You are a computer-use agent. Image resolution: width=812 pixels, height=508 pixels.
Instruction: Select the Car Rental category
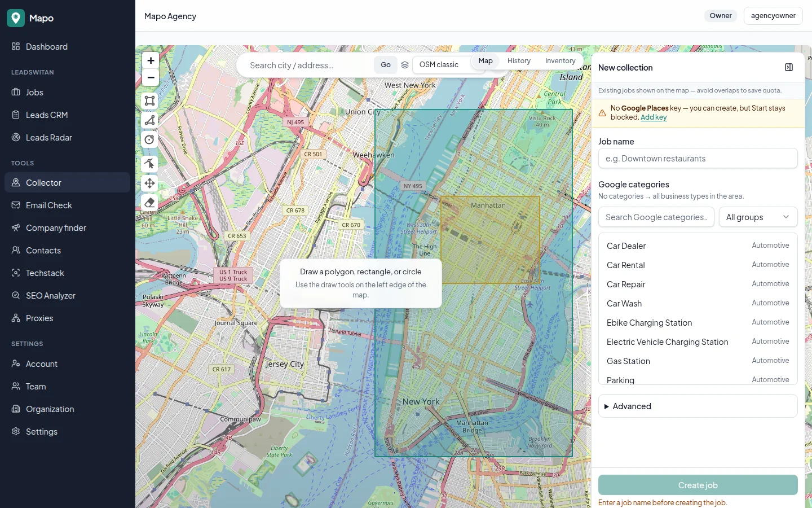click(x=698, y=265)
